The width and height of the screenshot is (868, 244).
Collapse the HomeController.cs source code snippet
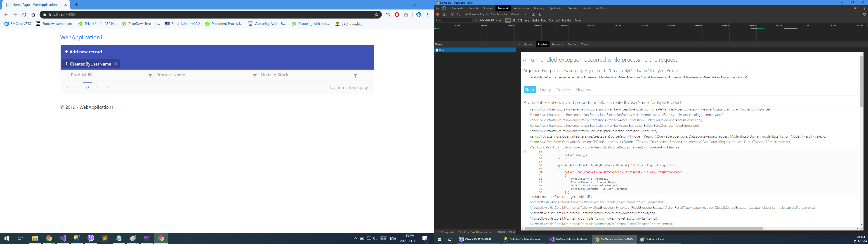click(525, 152)
